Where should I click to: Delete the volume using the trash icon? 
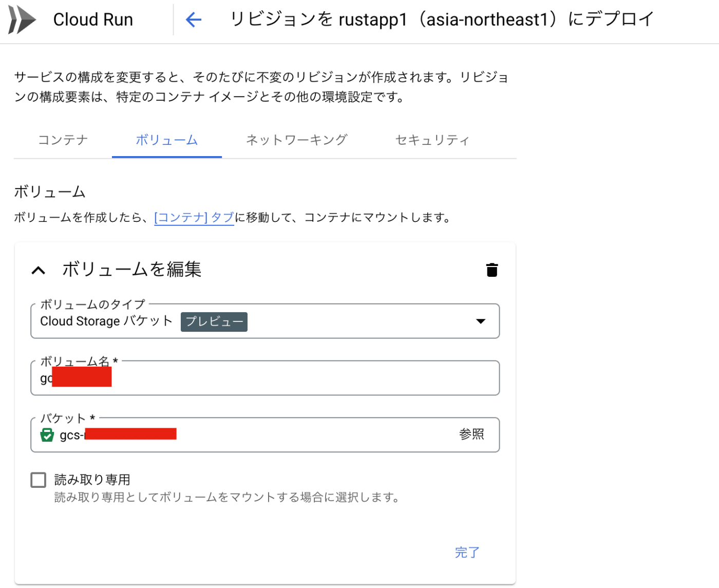pos(491,269)
